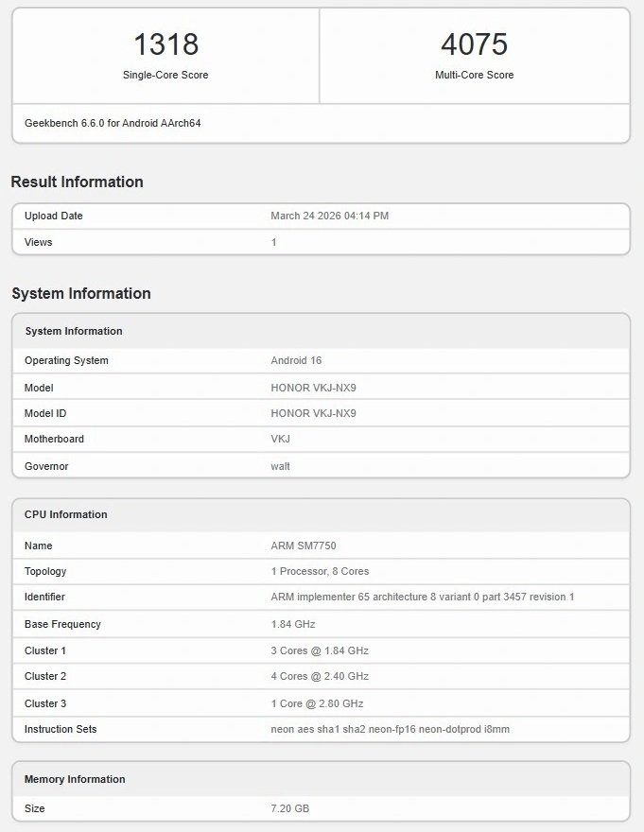Click the walt governor value
The image size is (644, 832).
pos(280,466)
